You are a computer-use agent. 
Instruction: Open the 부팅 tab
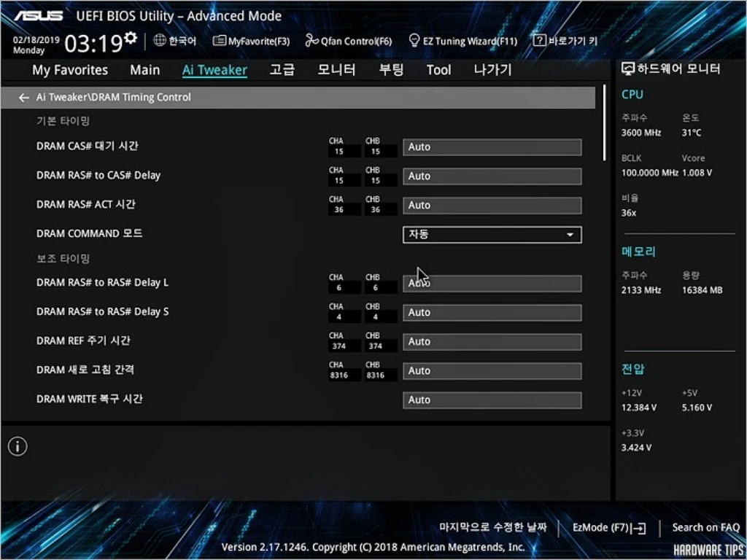[391, 70]
